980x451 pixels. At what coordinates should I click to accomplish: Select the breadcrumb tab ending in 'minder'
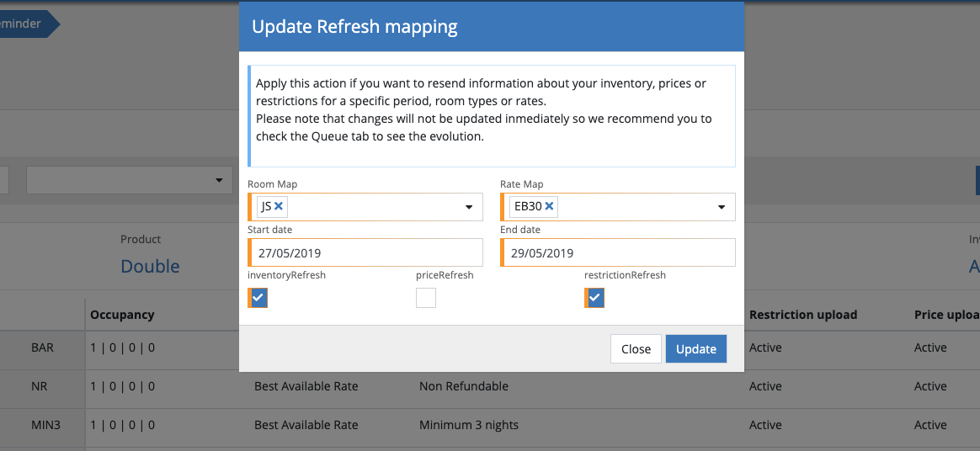(x=25, y=24)
